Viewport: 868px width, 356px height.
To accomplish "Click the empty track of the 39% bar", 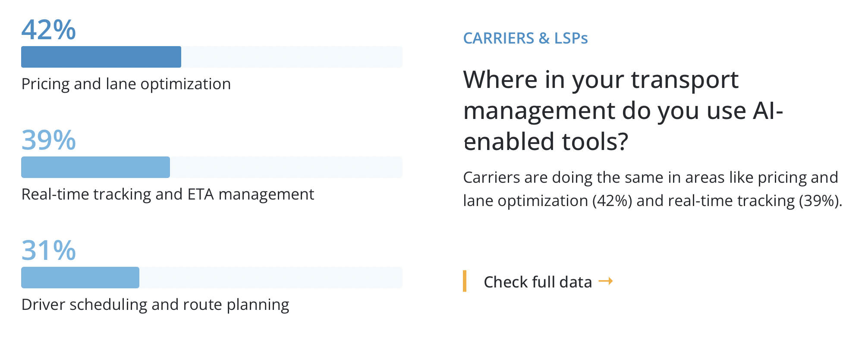I will 286,167.
